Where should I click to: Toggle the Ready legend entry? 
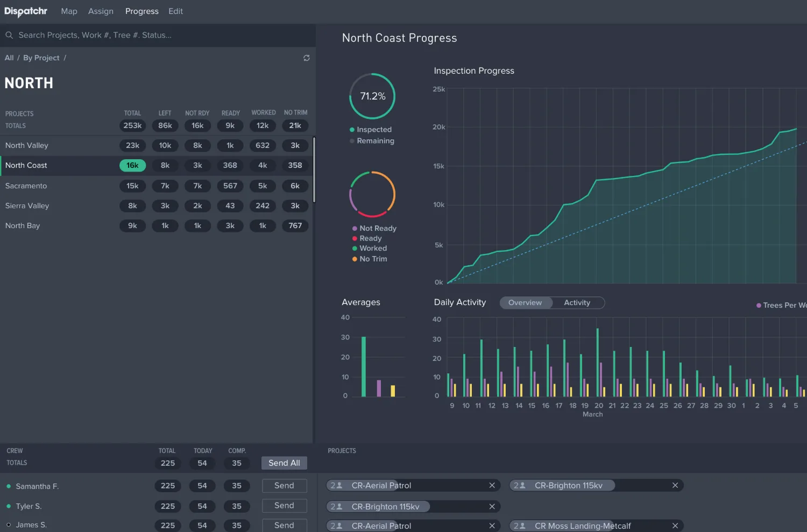tap(367, 238)
